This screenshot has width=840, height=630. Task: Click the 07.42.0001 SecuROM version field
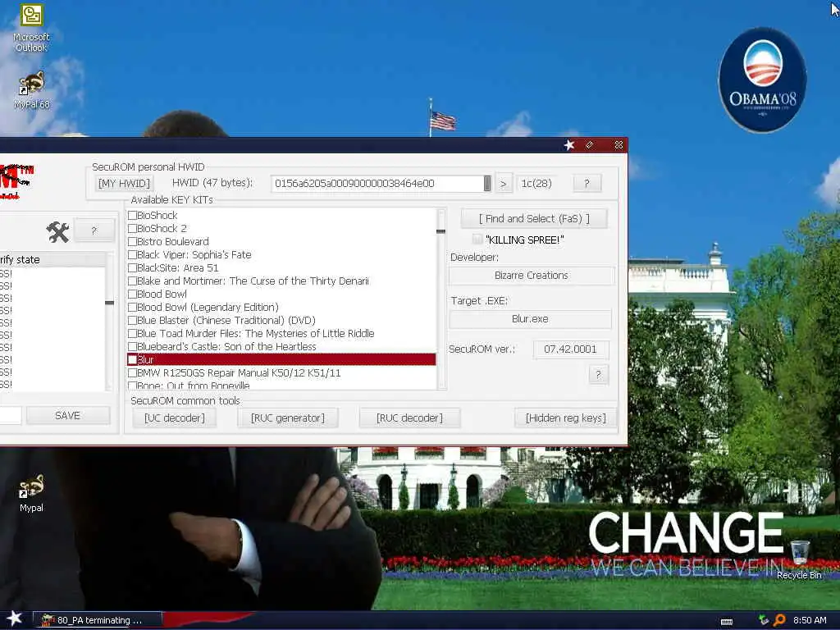pyautogui.click(x=571, y=349)
